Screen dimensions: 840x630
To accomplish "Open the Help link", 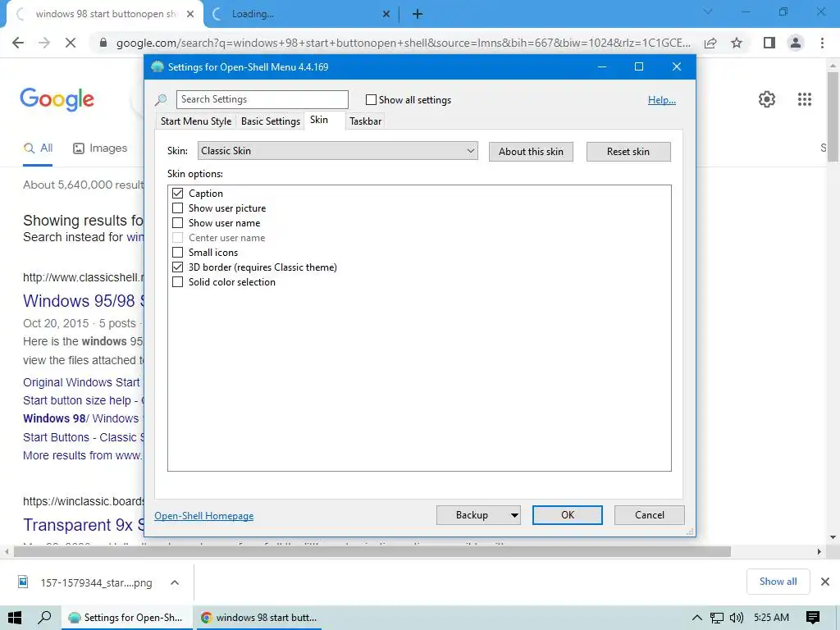I will pyautogui.click(x=662, y=99).
